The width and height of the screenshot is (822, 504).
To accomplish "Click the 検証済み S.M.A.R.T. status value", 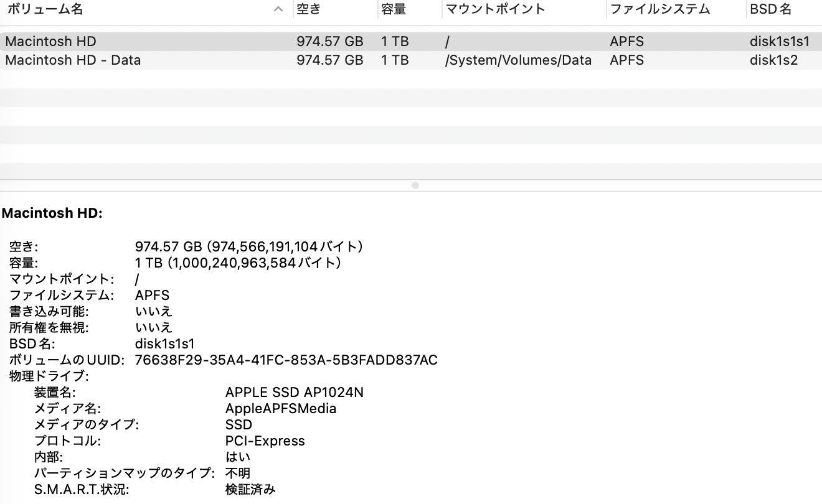I will [x=250, y=490].
